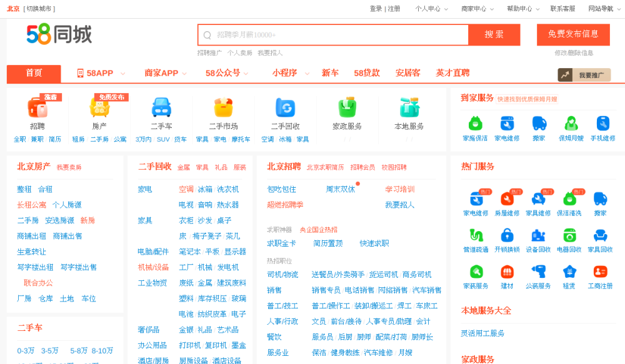
Task: Open the 二手回收 recycling icon
Action: click(286, 107)
